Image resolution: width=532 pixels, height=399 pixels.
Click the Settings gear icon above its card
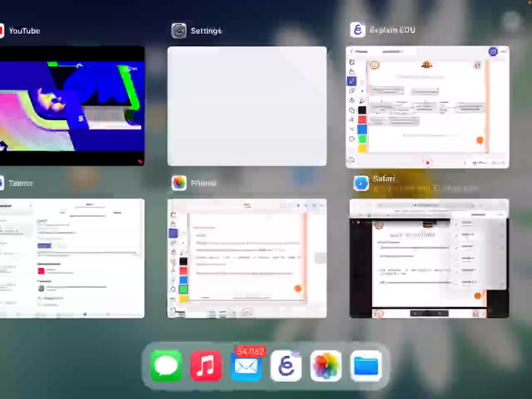179,30
